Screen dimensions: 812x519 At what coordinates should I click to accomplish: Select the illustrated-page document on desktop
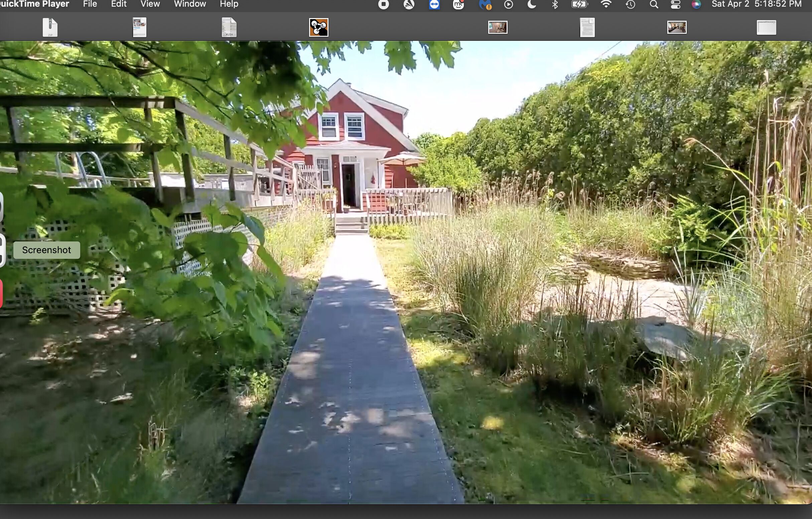tap(140, 27)
